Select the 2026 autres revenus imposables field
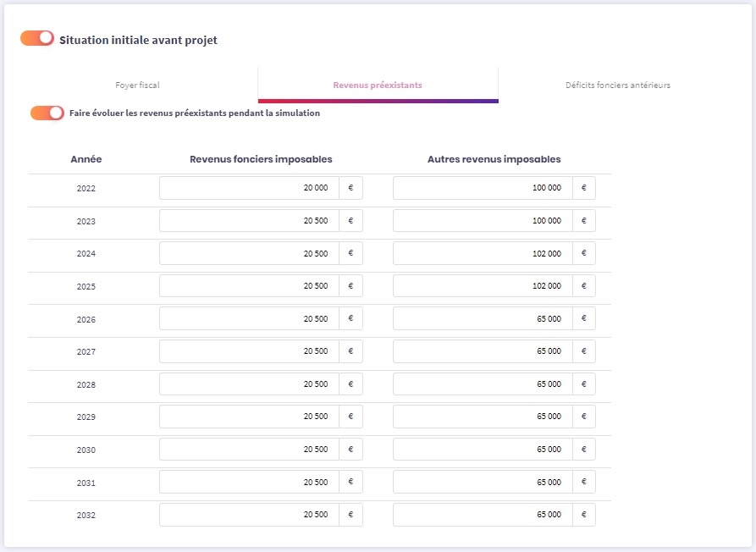The height and width of the screenshot is (552, 756). [483, 319]
